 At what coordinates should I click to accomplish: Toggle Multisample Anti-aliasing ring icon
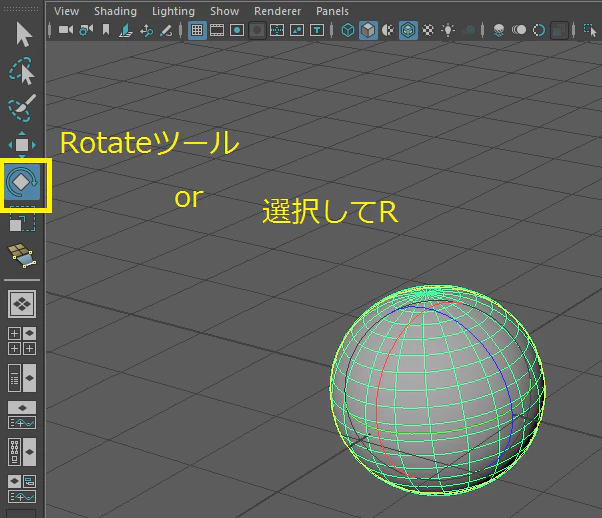point(539,30)
